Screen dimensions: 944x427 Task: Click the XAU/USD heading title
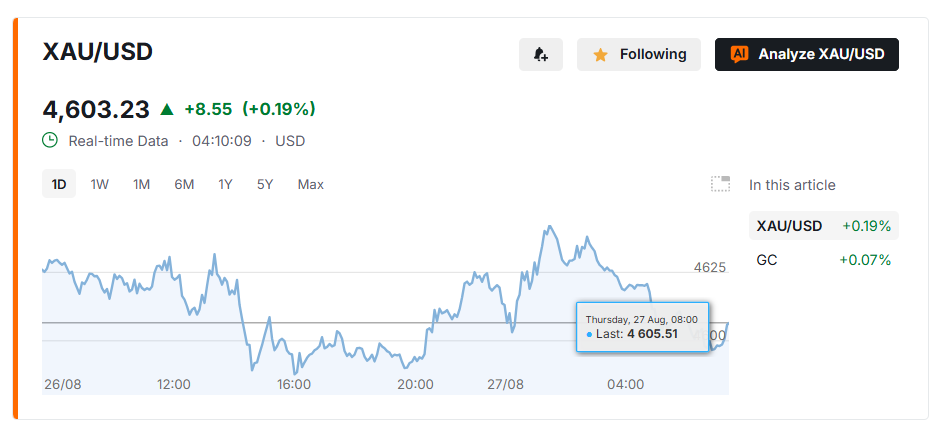pyautogui.click(x=98, y=52)
